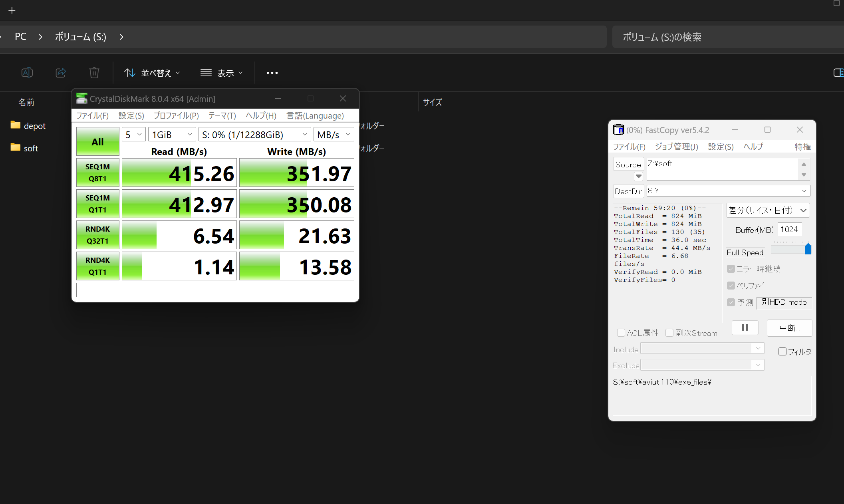Image resolution: width=844 pixels, height=504 pixels.
Task: Adjust the Full Speed slider handle
Action: [x=808, y=249]
